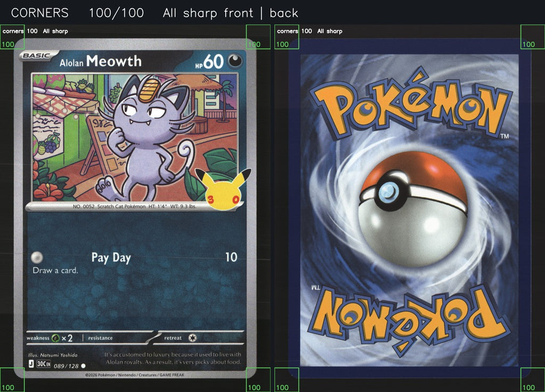Click the 'retreat' label

(x=173, y=338)
